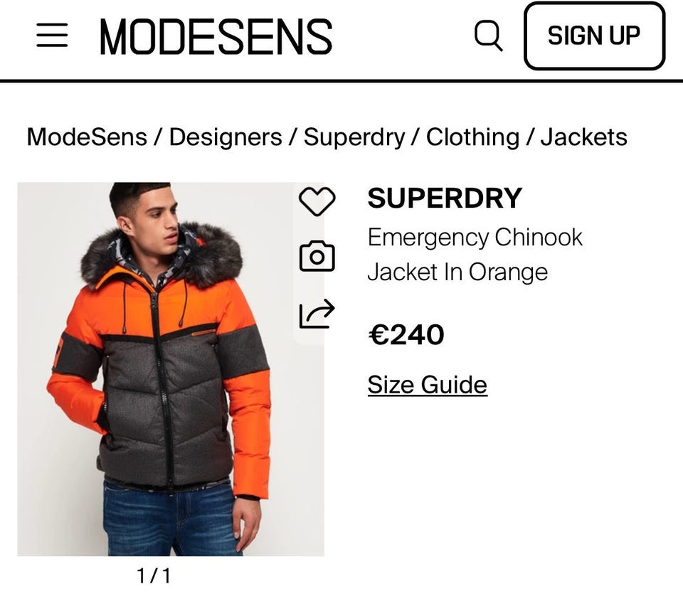The height and width of the screenshot is (616, 683).
Task: Open the Size Guide link
Action: (x=427, y=385)
